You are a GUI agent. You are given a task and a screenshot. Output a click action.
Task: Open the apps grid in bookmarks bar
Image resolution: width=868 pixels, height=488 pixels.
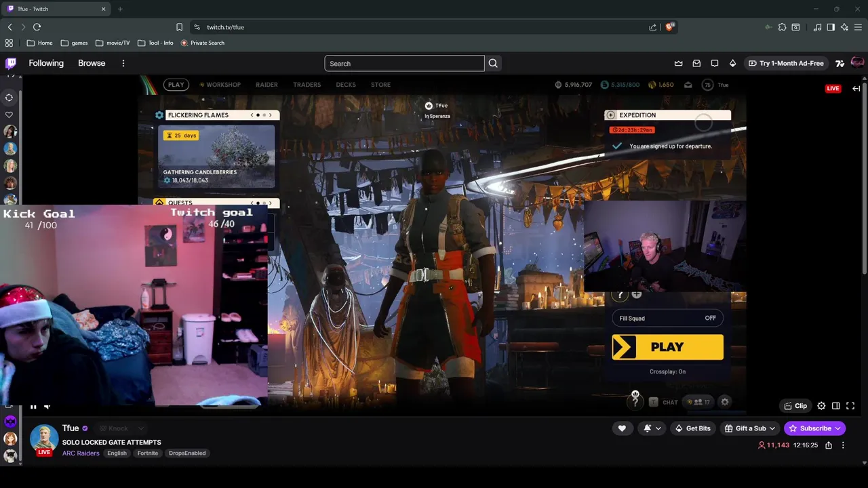click(9, 43)
